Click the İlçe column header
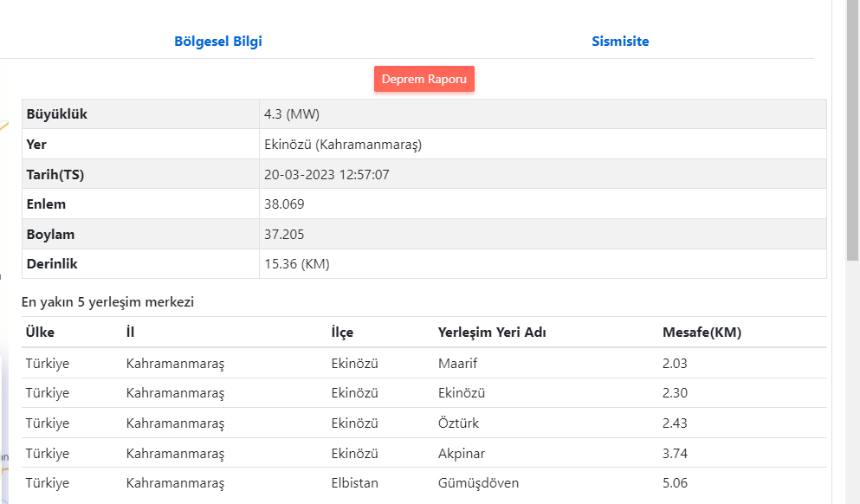 tap(342, 333)
